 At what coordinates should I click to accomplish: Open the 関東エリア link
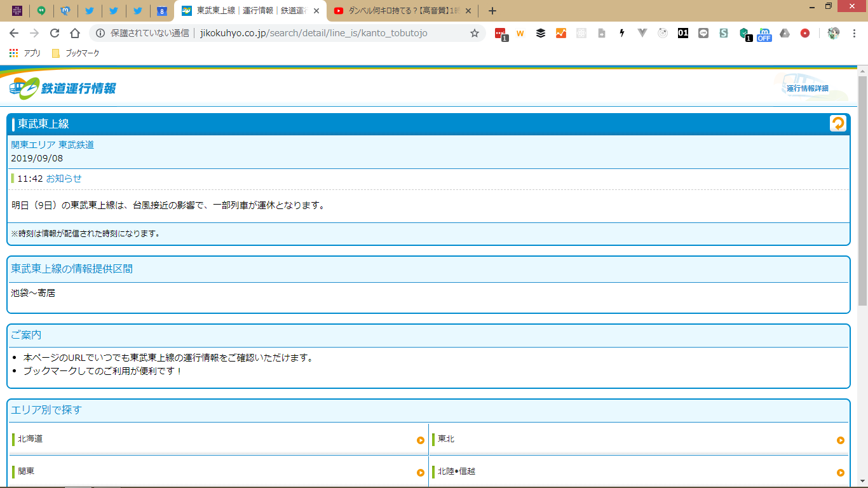(33, 145)
